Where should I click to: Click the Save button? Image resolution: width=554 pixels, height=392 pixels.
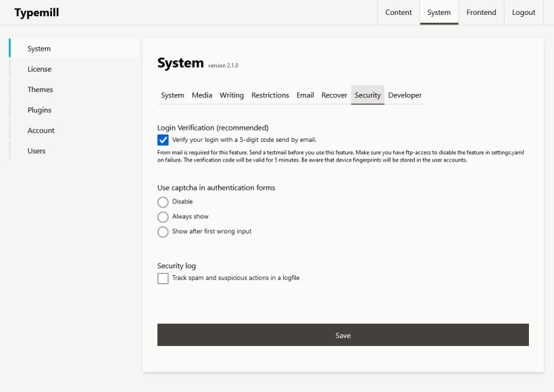[x=343, y=335]
